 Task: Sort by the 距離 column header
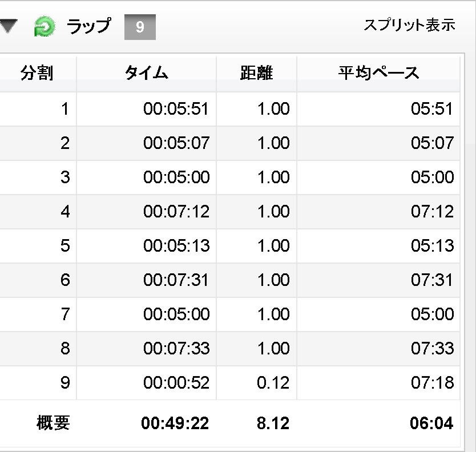(x=256, y=74)
